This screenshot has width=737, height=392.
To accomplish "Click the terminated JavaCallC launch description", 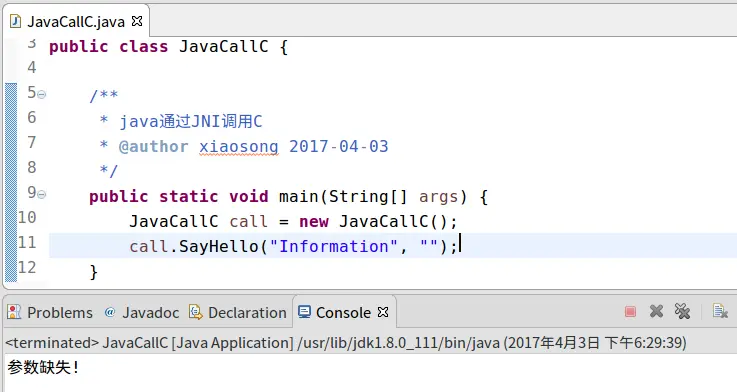I will [345, 343].
